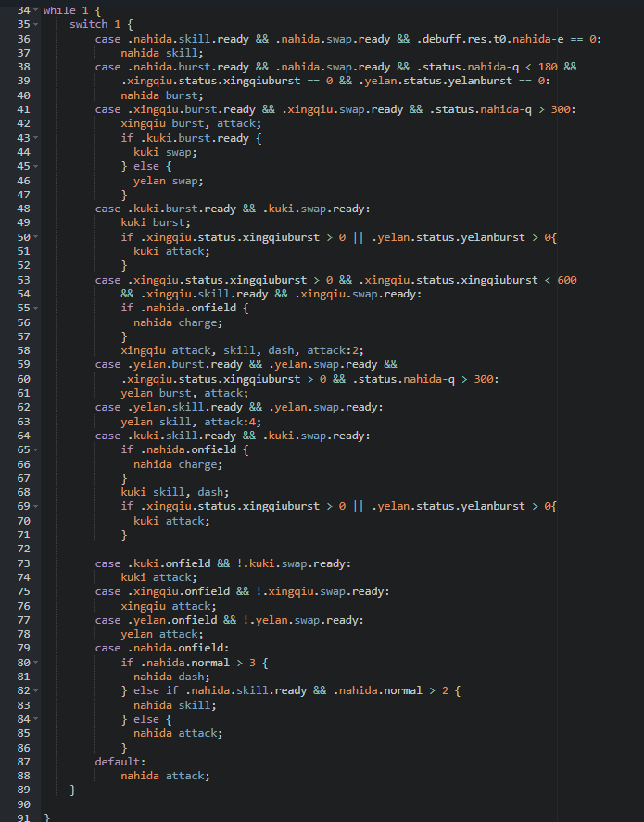
Task: Click line number 36 in the gutter
Action: click(23, 39)
